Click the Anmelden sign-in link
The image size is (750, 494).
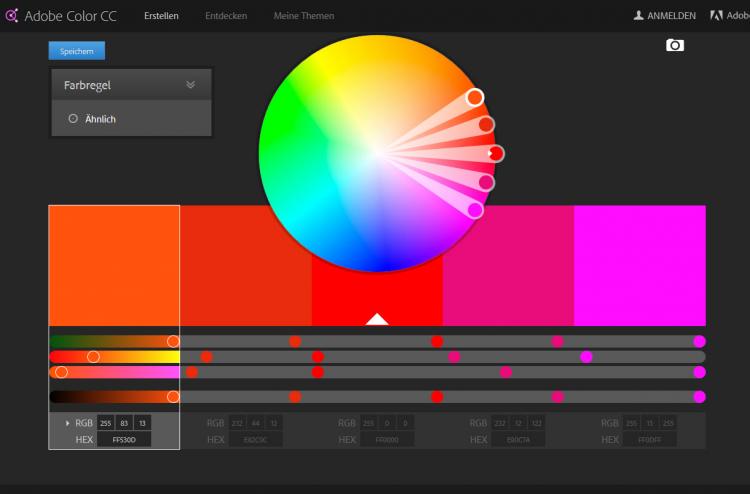click(671, 16)
